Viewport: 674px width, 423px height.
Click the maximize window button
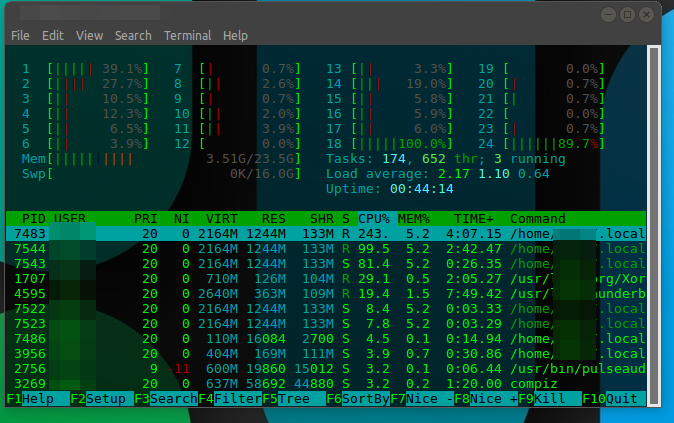tap(628, 14)
